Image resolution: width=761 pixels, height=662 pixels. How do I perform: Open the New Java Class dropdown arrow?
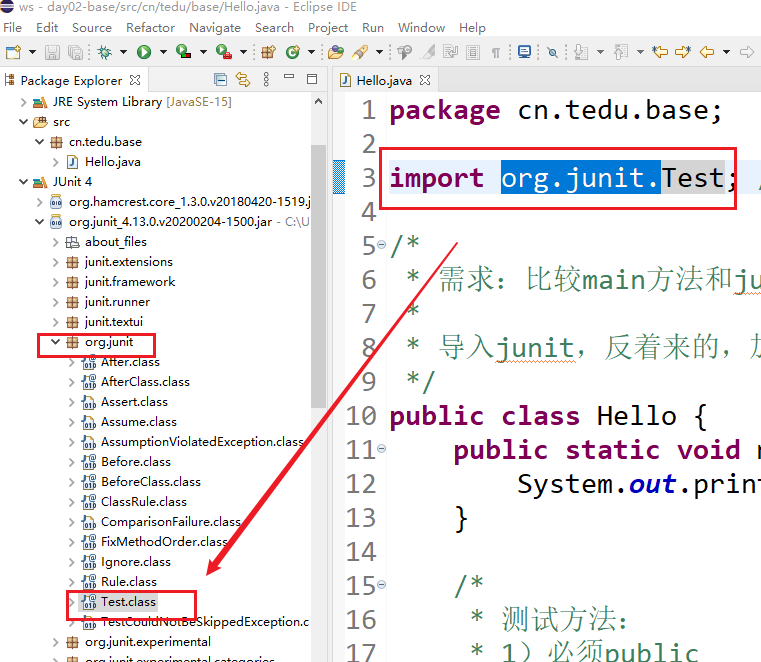[x=312, y=52]
